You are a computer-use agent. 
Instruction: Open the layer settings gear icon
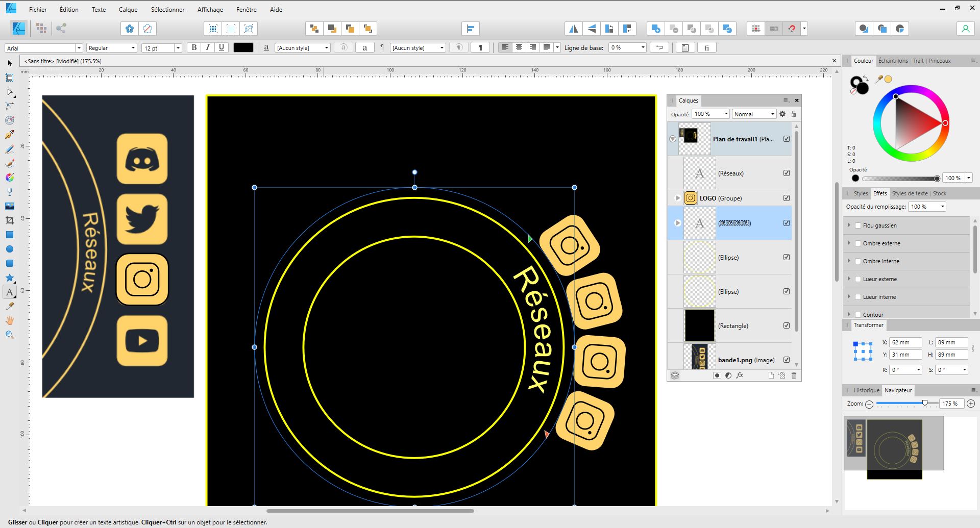(x=782, y=114)
